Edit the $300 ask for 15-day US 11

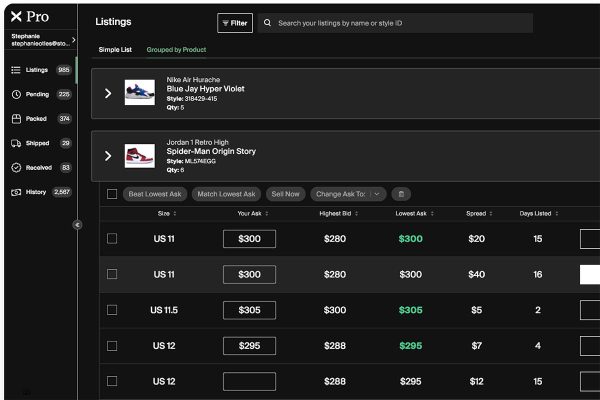point(249,239)
